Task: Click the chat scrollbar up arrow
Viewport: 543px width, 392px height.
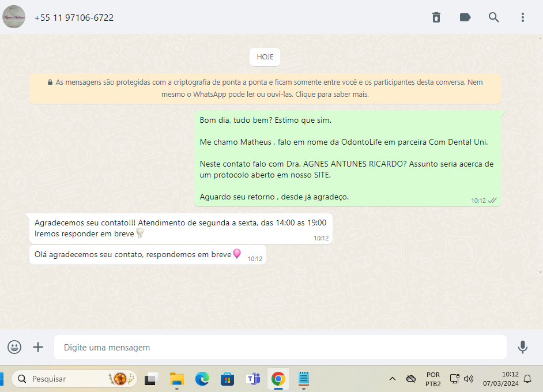Action: coord(541,37)
